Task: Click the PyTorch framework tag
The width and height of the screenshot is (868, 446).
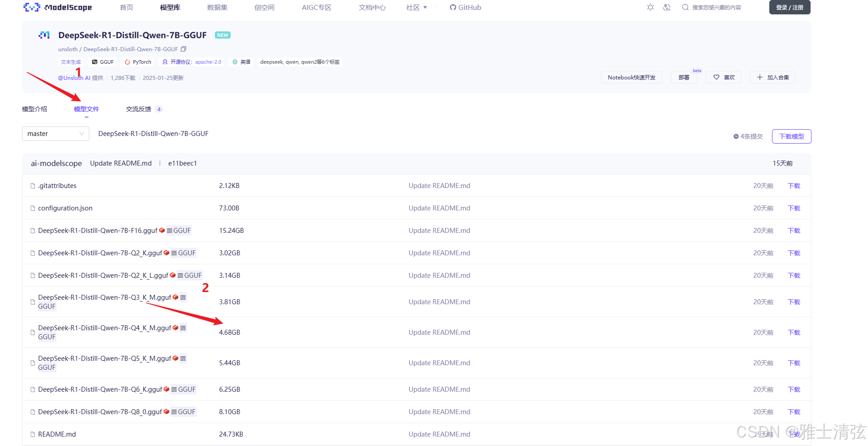Action: [x=138, y=62]
